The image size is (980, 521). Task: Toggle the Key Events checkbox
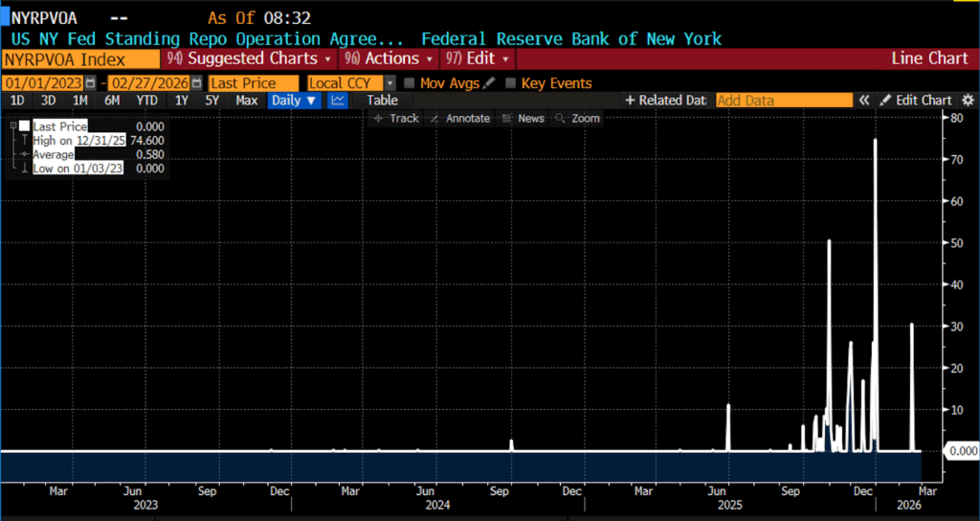(x=510, y=83)
